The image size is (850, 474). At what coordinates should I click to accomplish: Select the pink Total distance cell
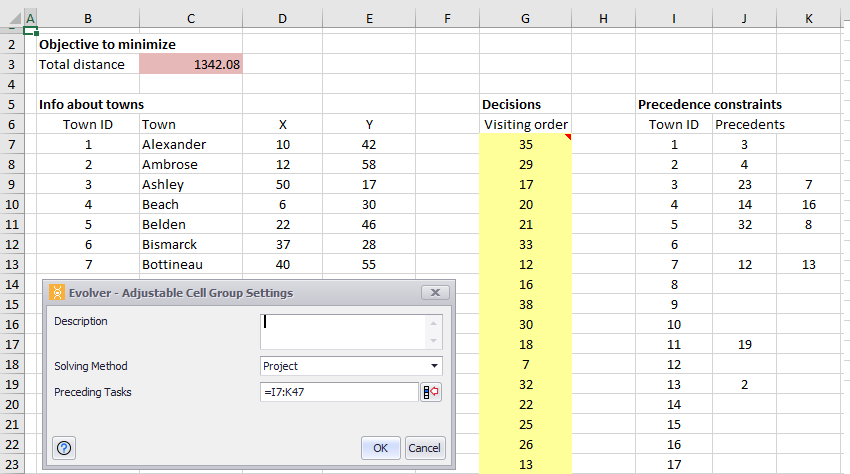[191, 65]
